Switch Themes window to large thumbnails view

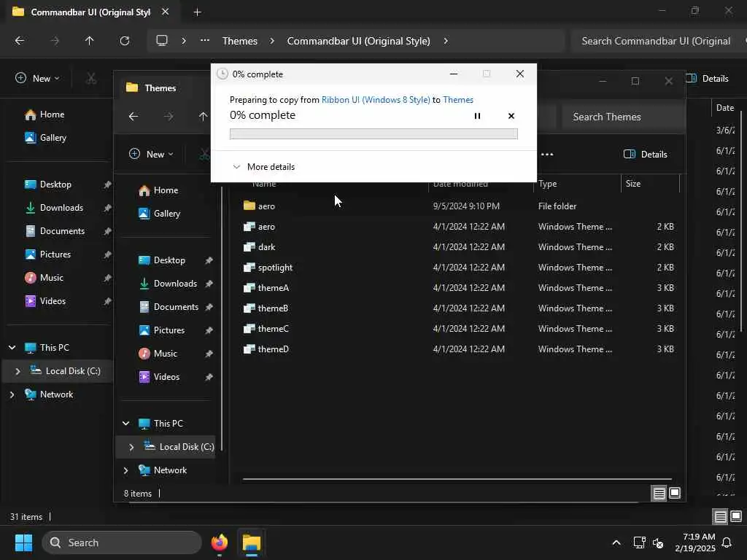click(675, 493)
